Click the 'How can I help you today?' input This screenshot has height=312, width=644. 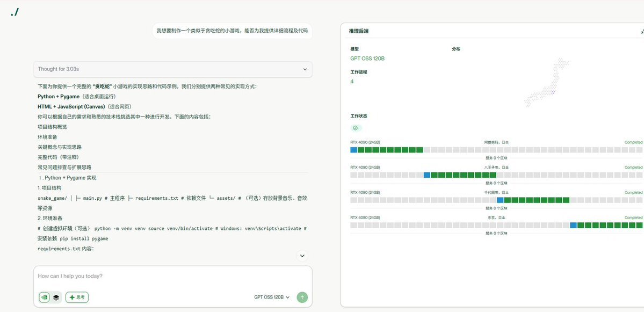pos(172,276)
